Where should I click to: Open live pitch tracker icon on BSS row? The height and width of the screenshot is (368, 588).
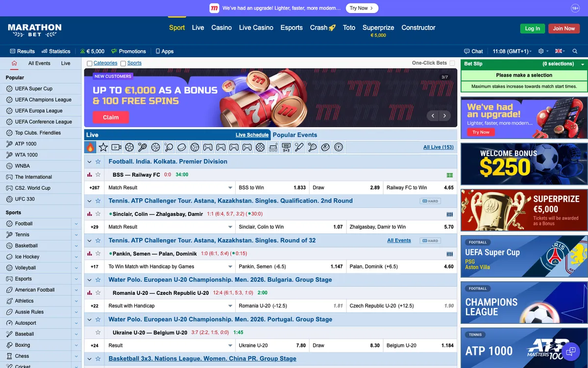pos(450,175)
